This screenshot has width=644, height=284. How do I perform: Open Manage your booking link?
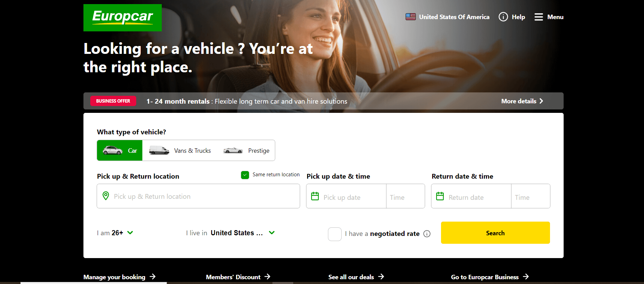[114, 277]
